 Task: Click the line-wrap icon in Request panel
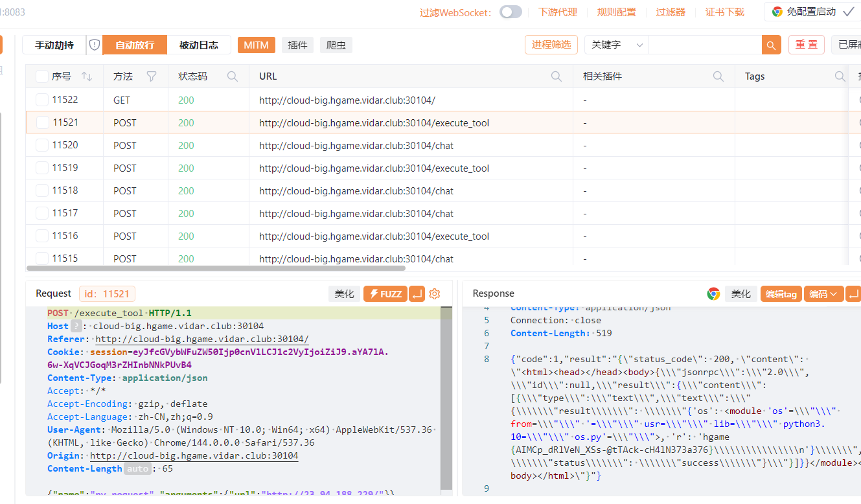(417, 294)
